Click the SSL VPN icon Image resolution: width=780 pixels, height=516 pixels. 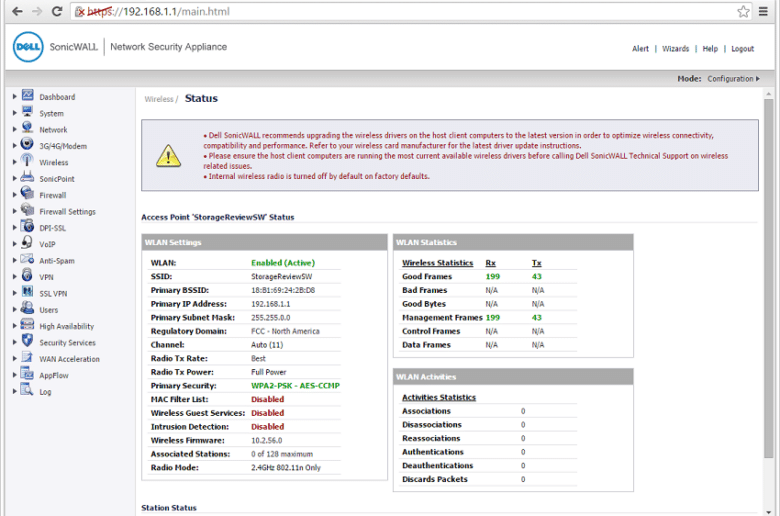pos(27,292)
